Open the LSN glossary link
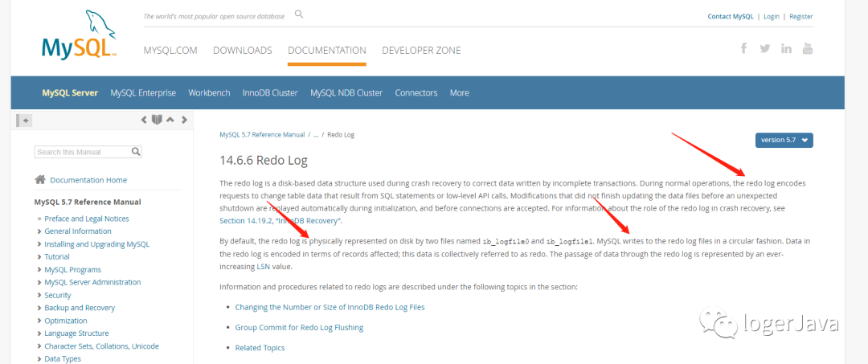This screenshot has height=364, width=868. 264,267
